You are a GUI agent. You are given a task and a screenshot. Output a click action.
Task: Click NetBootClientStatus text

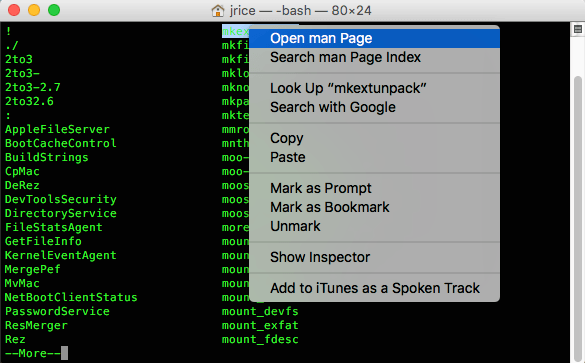point(71,297)
